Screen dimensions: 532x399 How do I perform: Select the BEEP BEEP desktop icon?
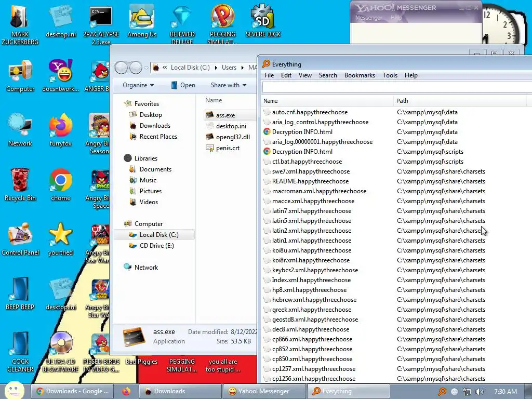20,294
